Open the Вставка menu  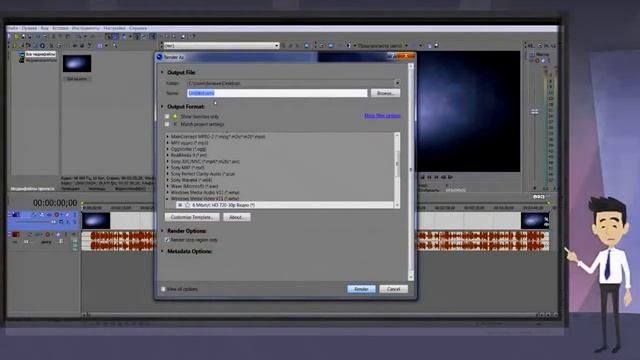point(60,28)
